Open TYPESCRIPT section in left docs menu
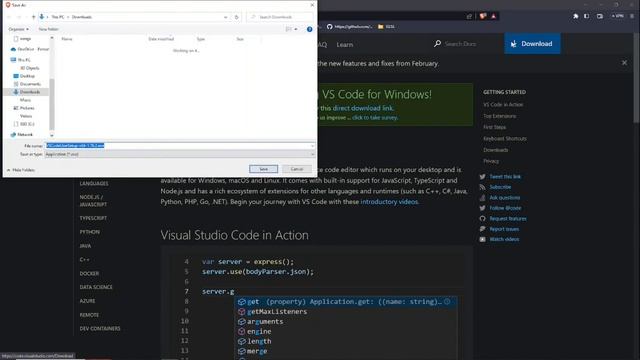This screenshot has width=640, height=360. tap(93, 218)
